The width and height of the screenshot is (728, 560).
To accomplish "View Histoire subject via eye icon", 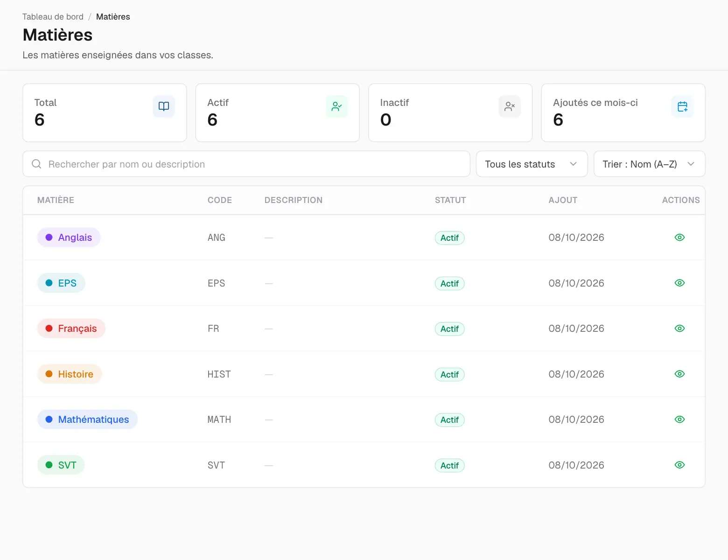I will click(679, 374).
